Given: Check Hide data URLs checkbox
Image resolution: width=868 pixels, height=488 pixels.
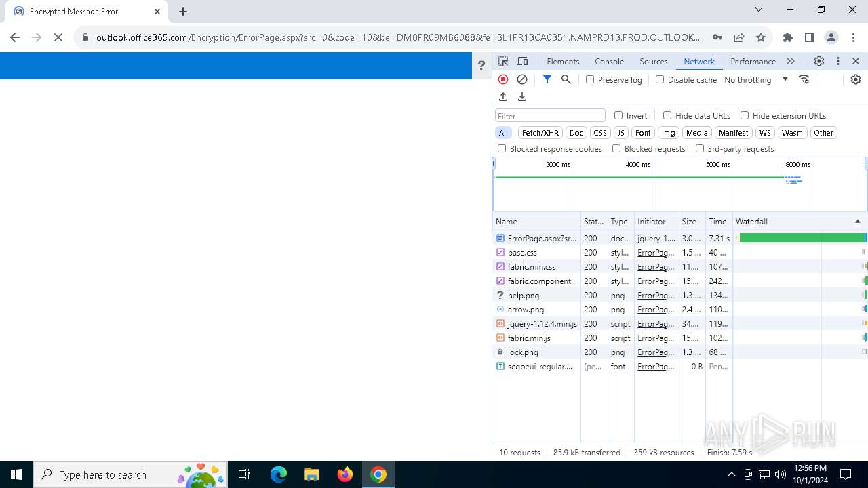Looking at the screenshot, I should click(x=667, y=115).
